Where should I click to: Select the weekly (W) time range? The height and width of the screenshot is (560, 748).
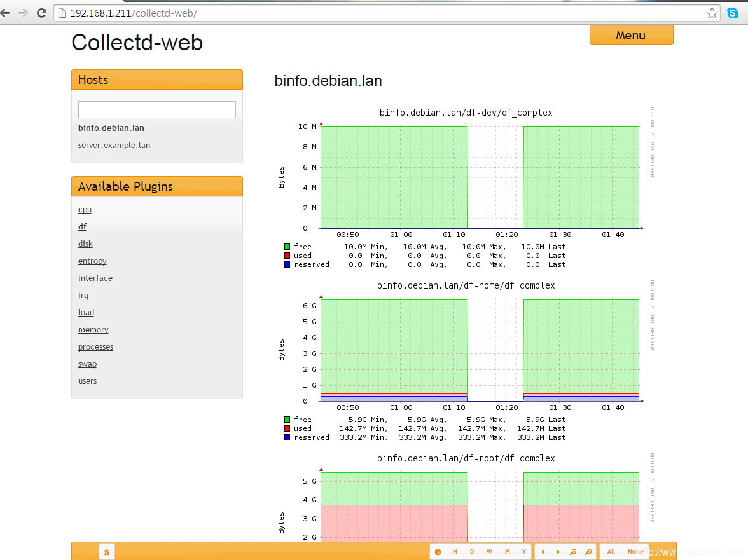pos(489,552)
